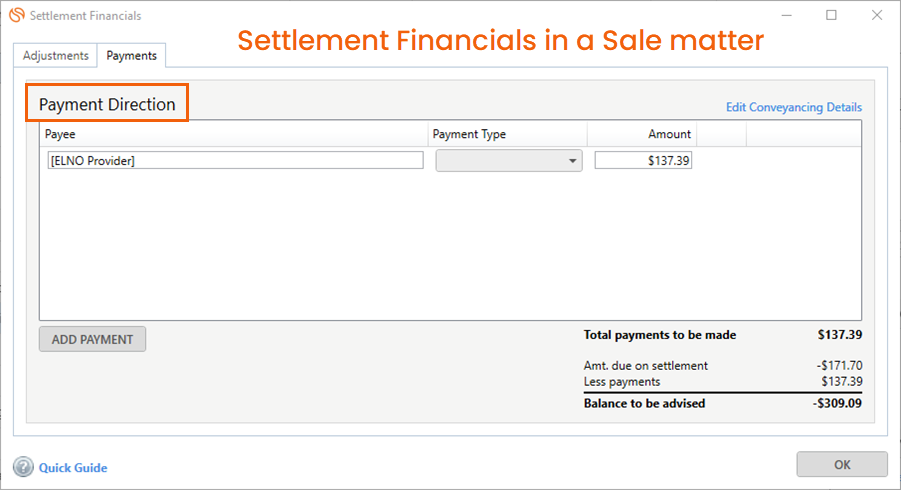Click the ELNO Provider payee field
The width and height of the screenshot is (901, 490).
click(x=235, y=161)
